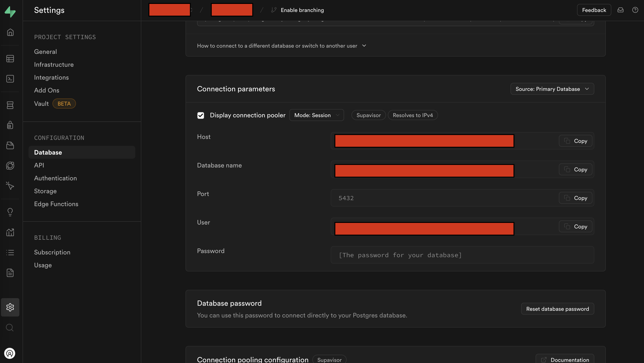Click the Home icon in sidebar

10,32
